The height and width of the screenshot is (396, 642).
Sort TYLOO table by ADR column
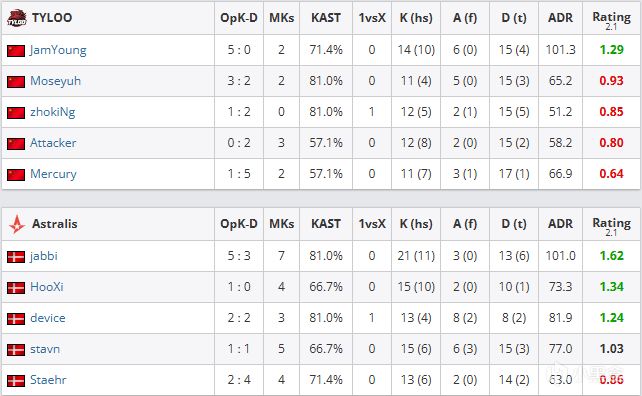point(560,18)
